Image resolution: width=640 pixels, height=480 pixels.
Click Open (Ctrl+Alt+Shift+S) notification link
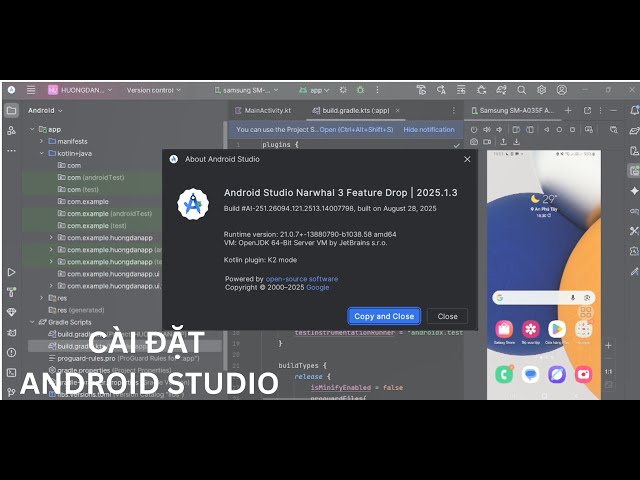pyautogui.click(x=356, y=129)
